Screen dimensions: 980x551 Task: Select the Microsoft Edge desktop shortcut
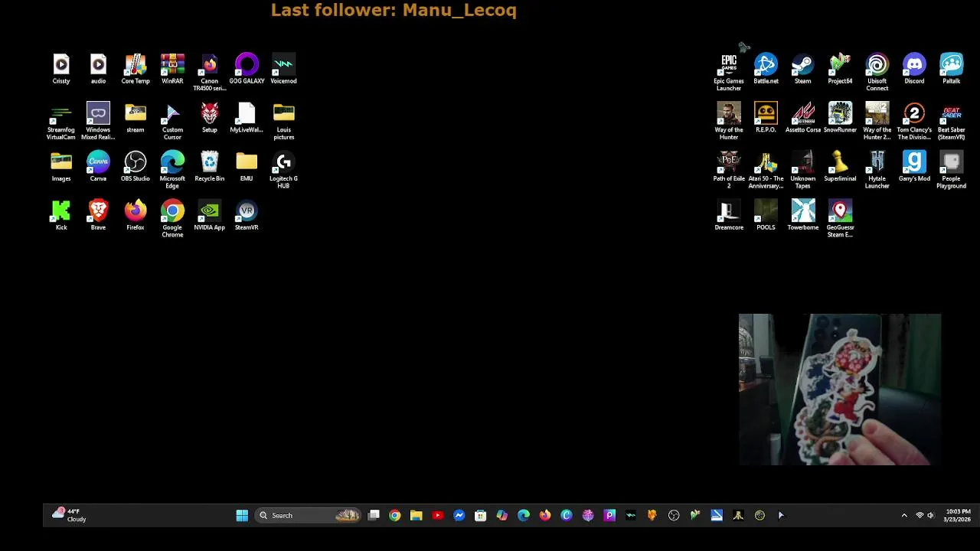[x=172, y=170]
